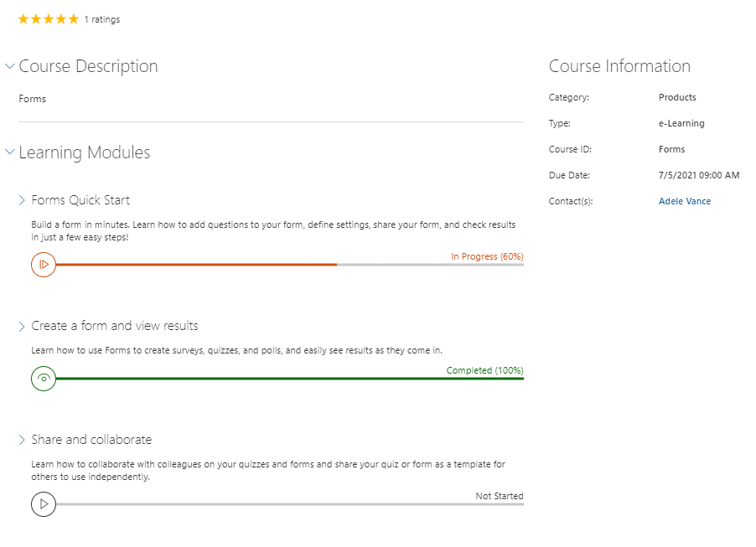Click the fifth rating star
The image size is (756, 547).
(x=72, y=18)
